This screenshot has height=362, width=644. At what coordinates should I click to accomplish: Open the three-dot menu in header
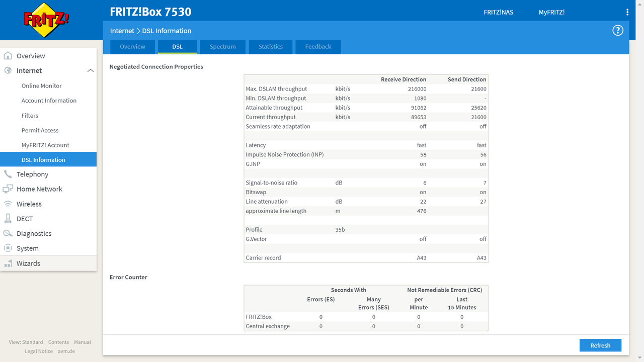pyautogui.click(x=627, y=12)
